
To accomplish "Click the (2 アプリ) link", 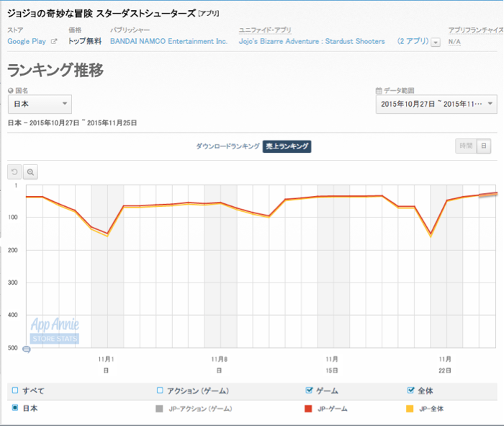I will point(413,41).
